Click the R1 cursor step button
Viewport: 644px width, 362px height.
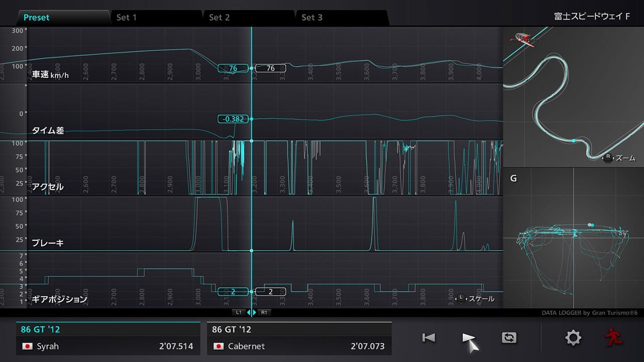point(265,312)
